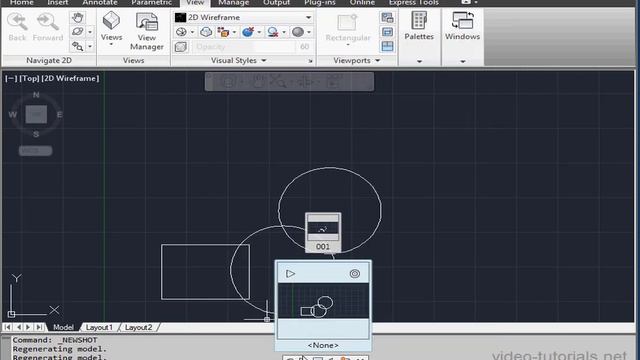This screenshot has height=360, width=640.
Task: Switch to the Manage ribbon tab
Action: 233,3
